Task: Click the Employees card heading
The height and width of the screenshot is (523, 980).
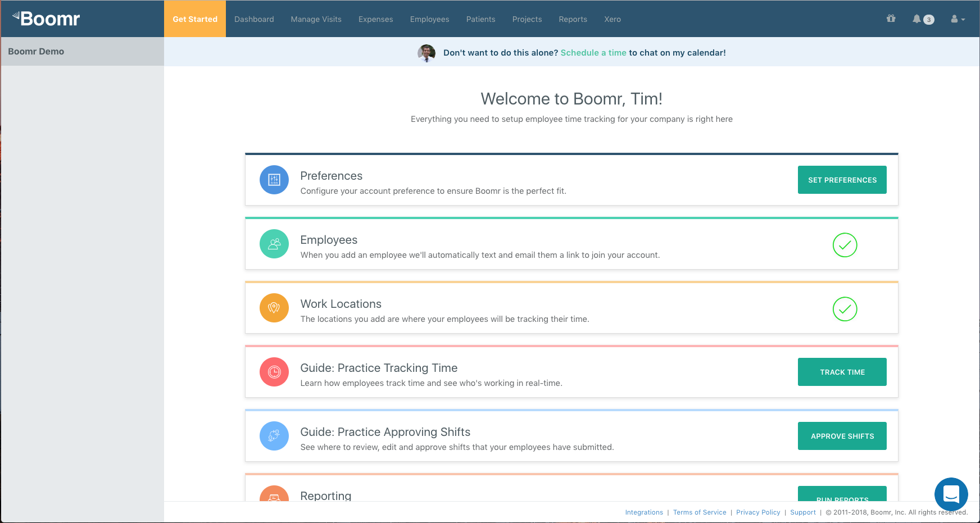Action: click(329, 240)
